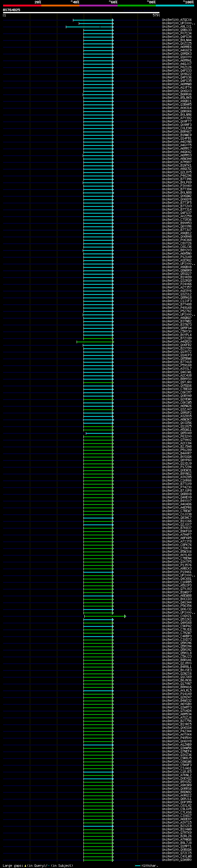Select hit UniRef100_Q9MUP2

176,413
